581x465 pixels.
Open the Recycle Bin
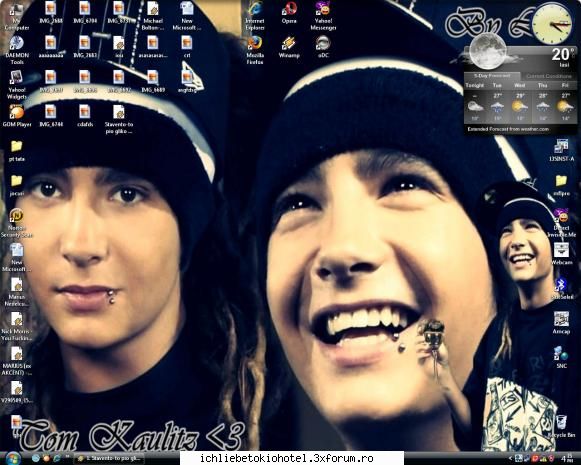coord(562,426)
